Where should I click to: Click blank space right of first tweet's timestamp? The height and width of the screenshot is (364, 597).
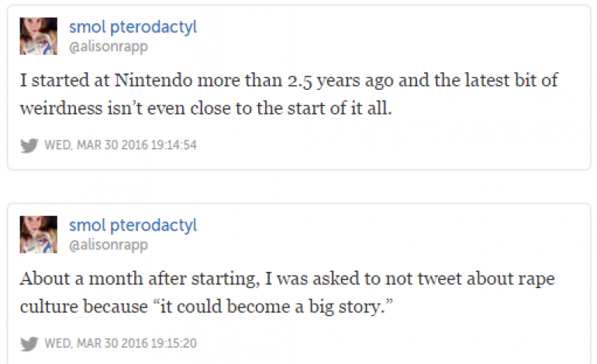click(x=388, y=145)
